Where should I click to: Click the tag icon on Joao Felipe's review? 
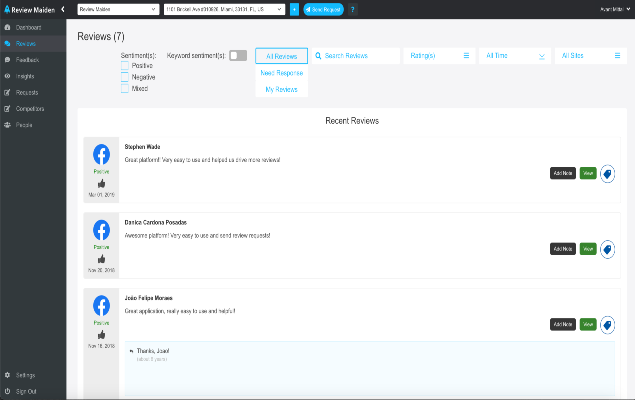(x=607, y=325)
